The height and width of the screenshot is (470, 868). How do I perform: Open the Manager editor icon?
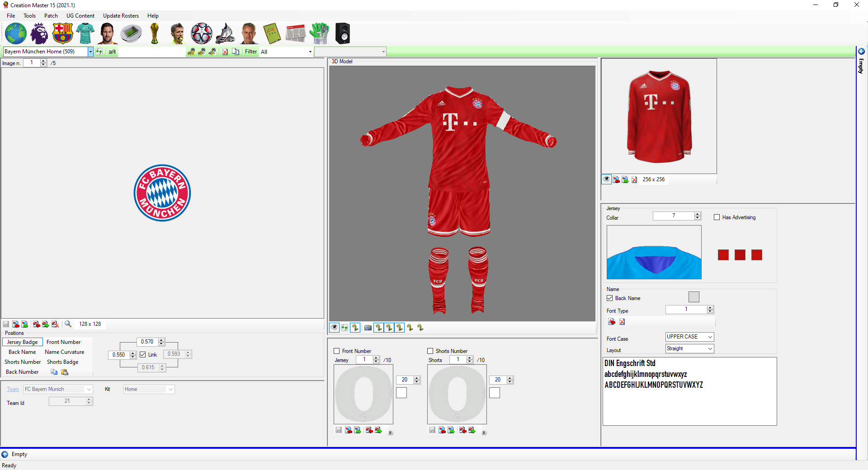click(248, 33)
